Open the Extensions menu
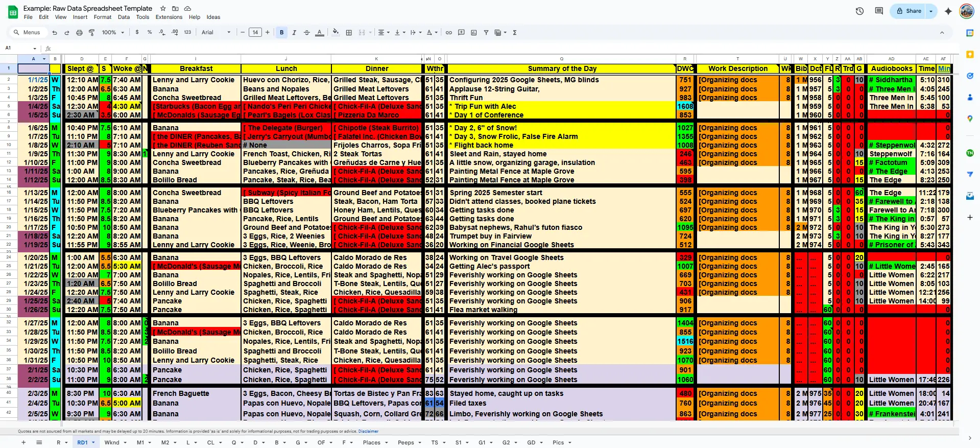The image size is (980, 448). tap(169, 17)
